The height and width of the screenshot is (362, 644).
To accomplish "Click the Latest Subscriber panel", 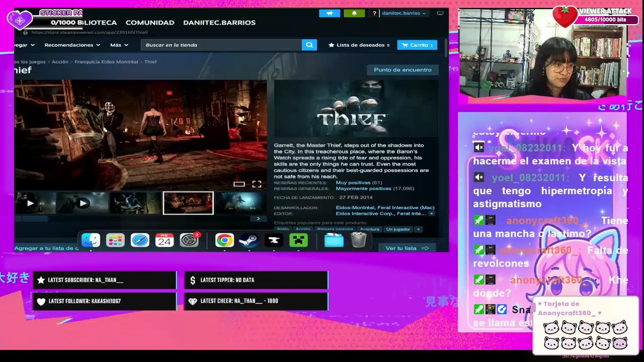I will click(105, 280).
